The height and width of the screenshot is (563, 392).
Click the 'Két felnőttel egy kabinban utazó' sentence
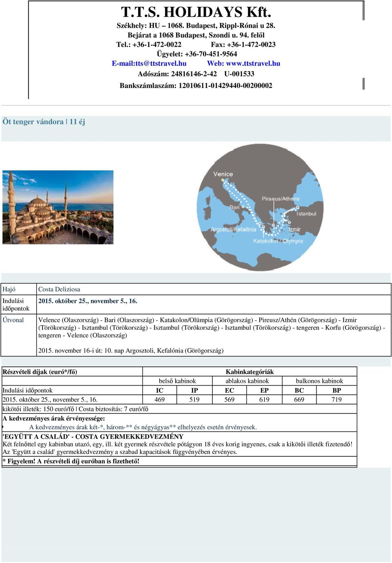coord(177,444)
